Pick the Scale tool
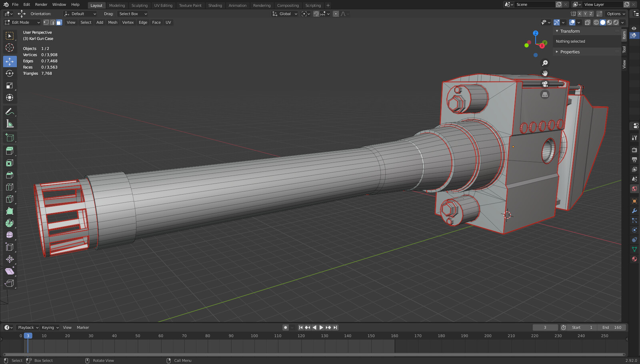The width and height of the screenshot is (640, 364). click(x=10, y=86)
